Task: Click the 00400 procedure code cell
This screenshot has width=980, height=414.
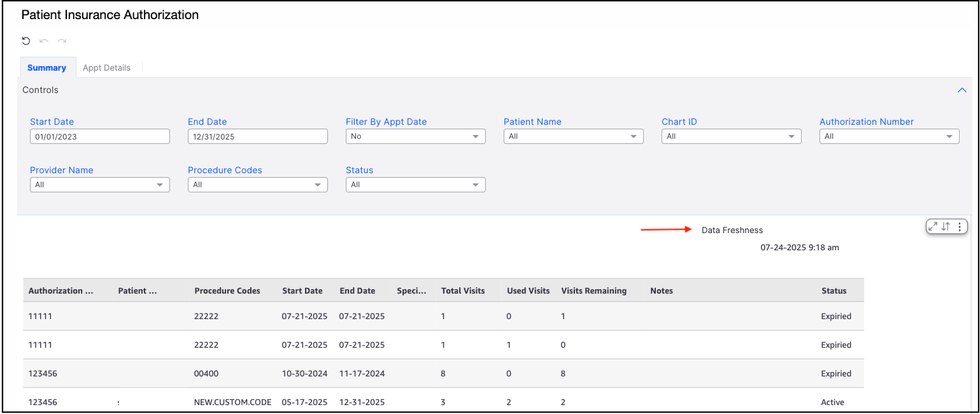Action: 206,373
